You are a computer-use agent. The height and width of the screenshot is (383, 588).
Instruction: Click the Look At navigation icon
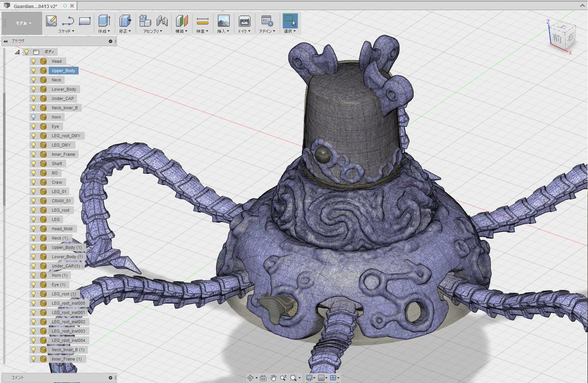tap(263, 378)
